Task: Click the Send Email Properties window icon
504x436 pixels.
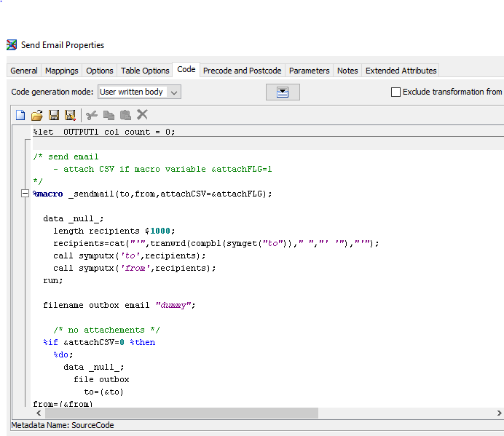Action: 12,45
